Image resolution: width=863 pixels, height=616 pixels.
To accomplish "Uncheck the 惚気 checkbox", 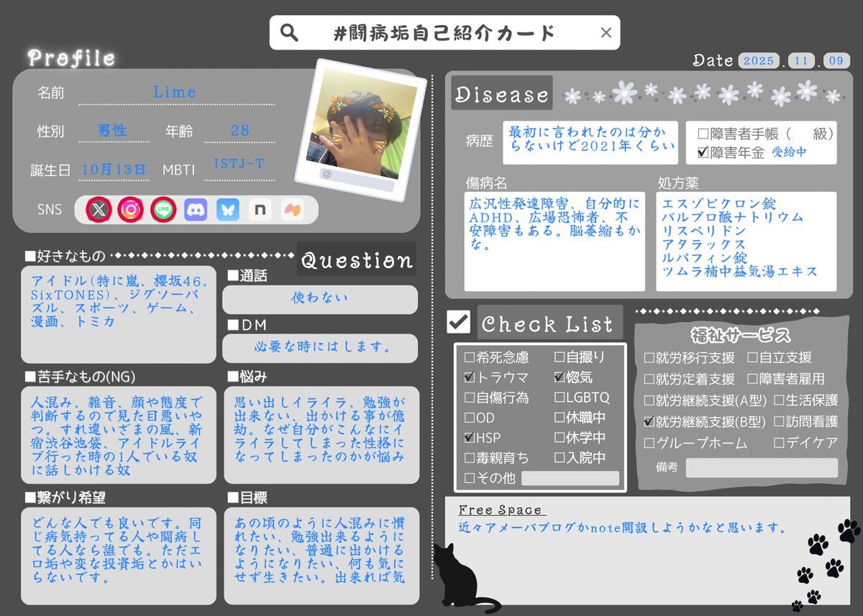I will click(560, 377).
